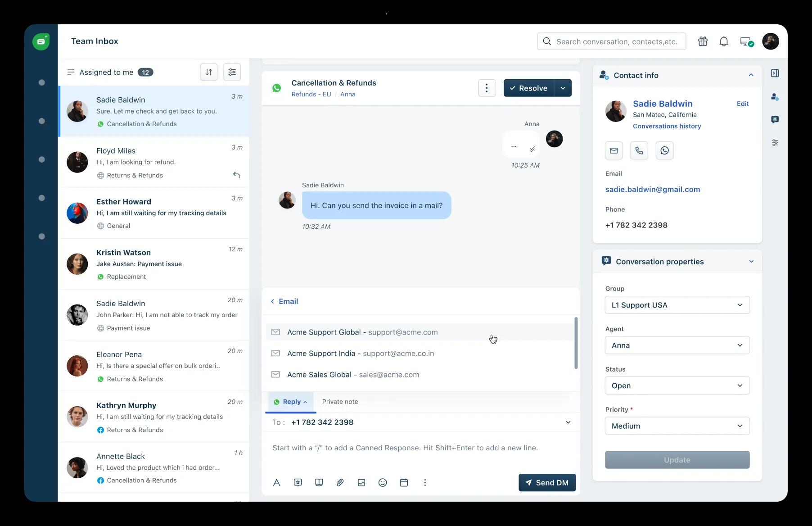Click reply arrow on Floyd Miles conversation
The image size is (812, 526).
(236, 175)
